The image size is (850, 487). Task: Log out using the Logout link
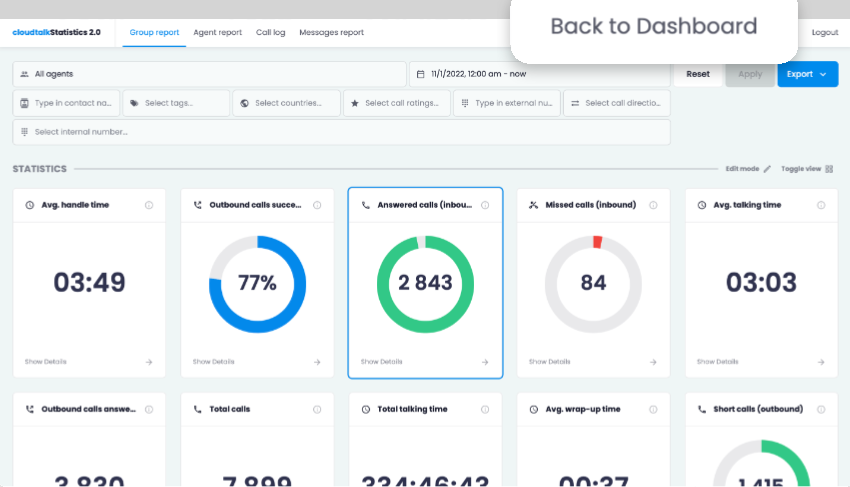click(825, 33)
